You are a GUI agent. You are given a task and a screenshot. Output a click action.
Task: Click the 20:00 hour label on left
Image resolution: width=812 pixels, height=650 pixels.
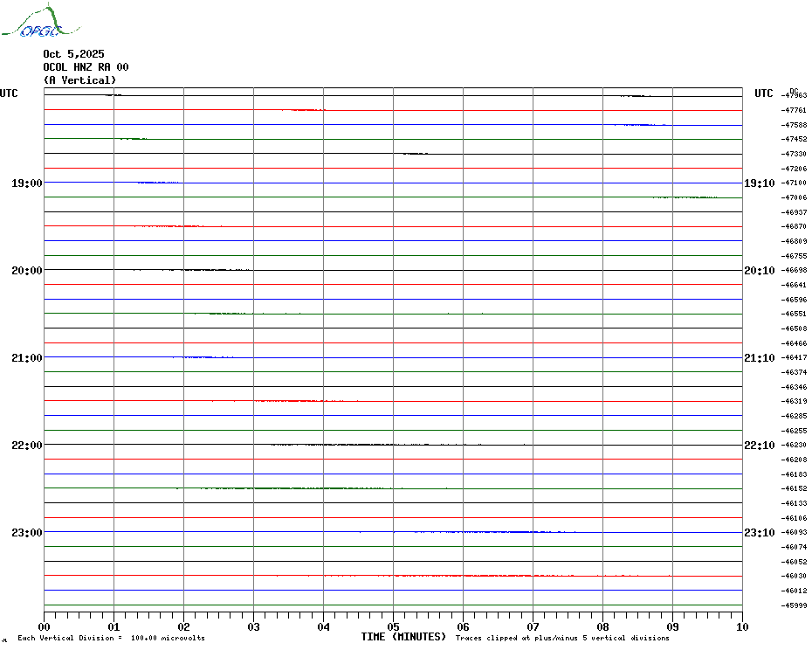click(x=26, y=271)
